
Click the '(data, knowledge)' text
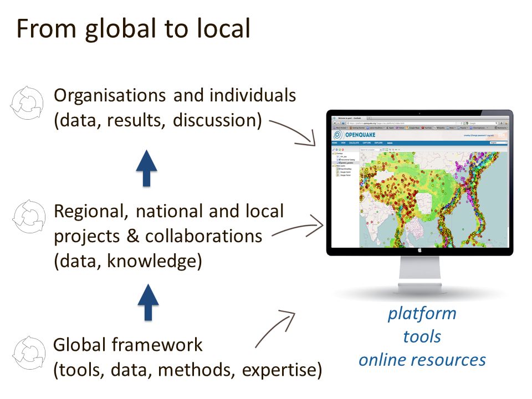pyautogui.click(x=128, y=261)
